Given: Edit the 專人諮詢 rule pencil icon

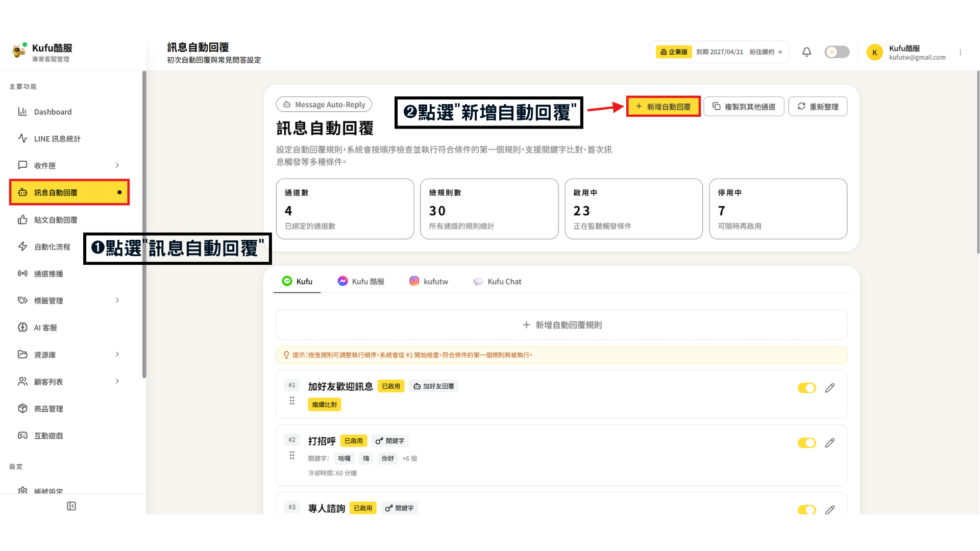Looking at the screenshot, I should click(830, 510).
